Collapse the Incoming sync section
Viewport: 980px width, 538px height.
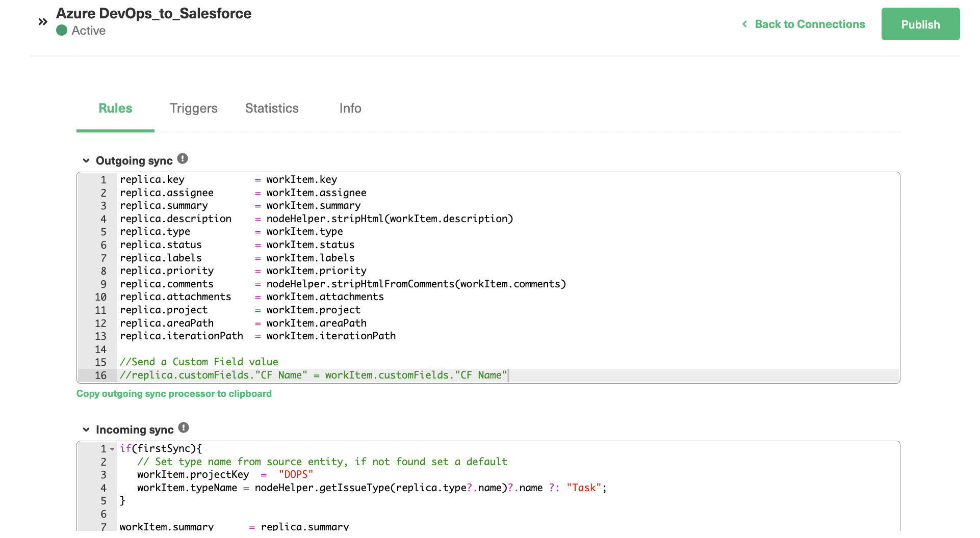86,429
